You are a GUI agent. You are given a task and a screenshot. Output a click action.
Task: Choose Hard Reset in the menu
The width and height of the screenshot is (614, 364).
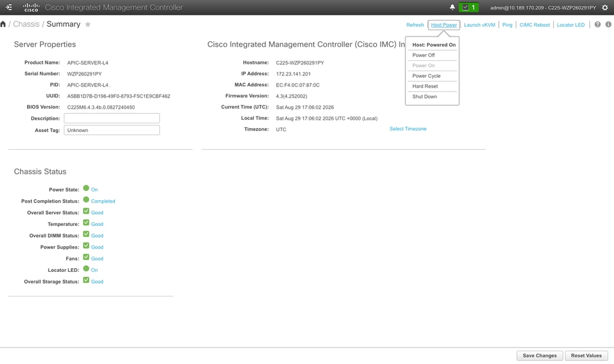tap(432, 86)
